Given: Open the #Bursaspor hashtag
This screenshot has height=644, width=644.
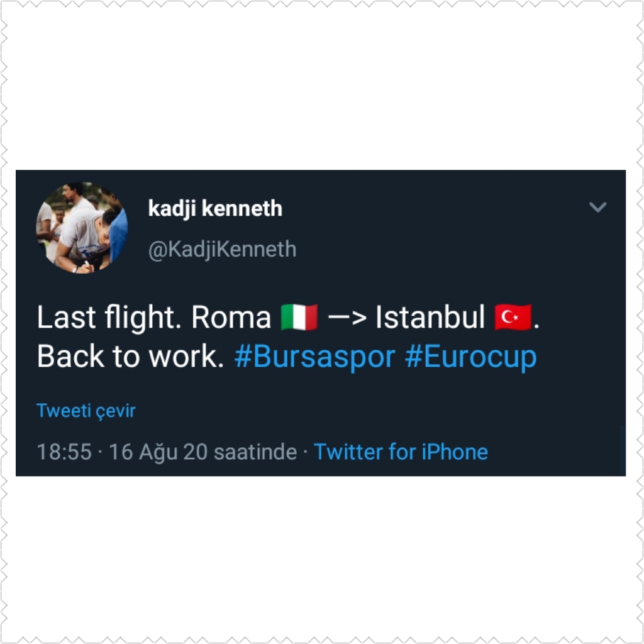Looking at the screenshot, I should [314, 357].
